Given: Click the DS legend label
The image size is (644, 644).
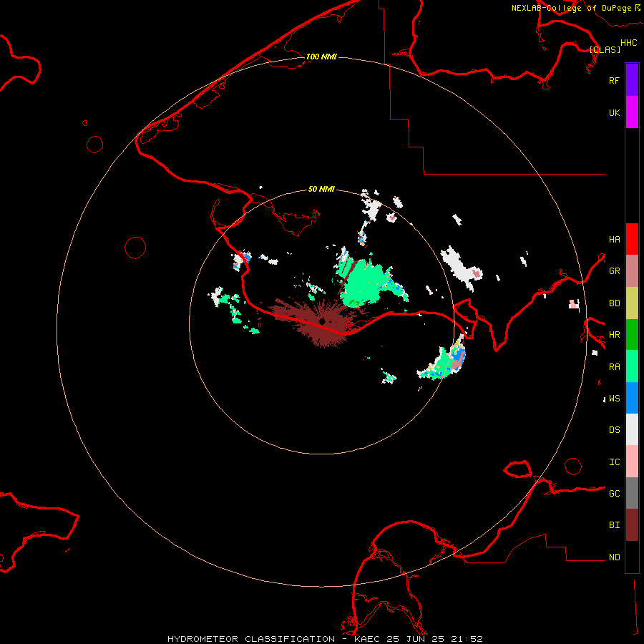Looking at the screenshot, I should [614, 429].
